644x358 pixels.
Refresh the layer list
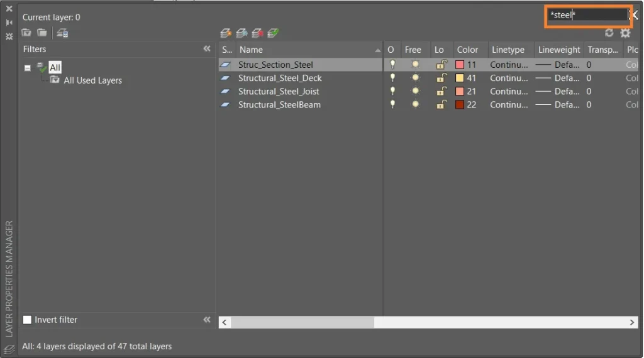[x=609, y=33]
